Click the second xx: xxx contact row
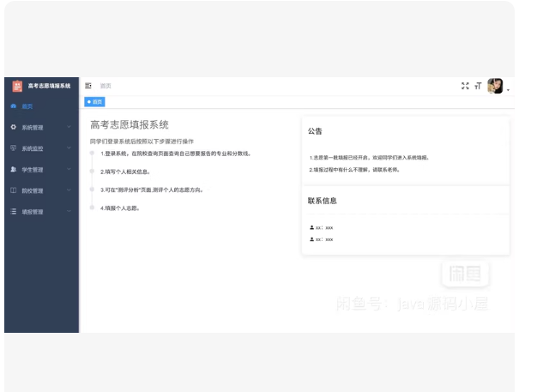Screen dimensions: 537x392 [x=321, y=239]
